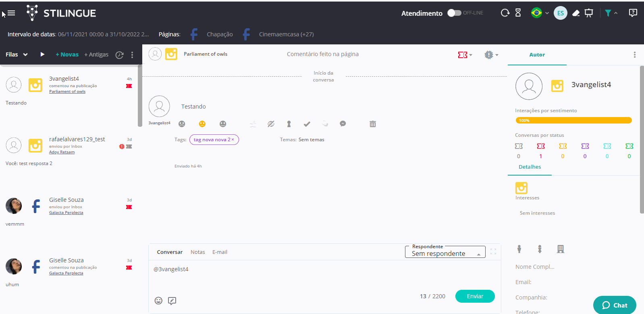Click the Enviar button
The height and width of the screenshot is (314, 644).
tap(475, 296)
